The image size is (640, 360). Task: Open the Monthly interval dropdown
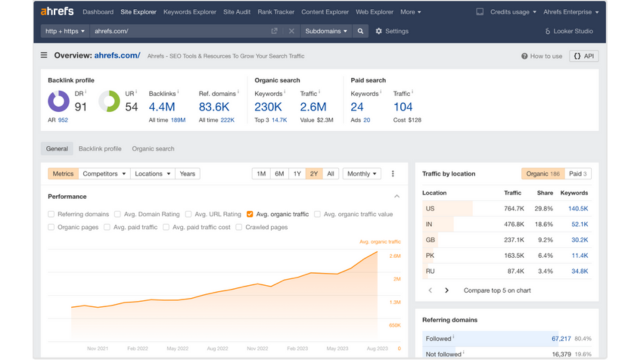(362, 174)
